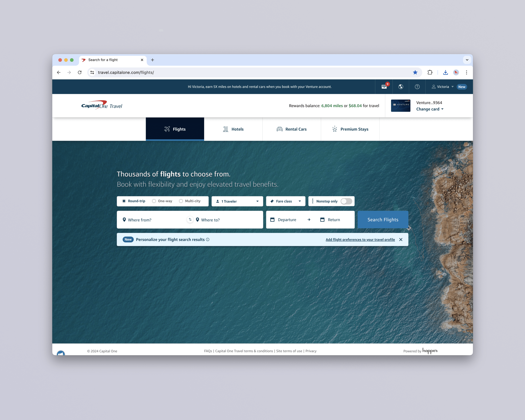Open the globe language/region icon
Image resolution: width=525 pixels, height=420 pixels.
coord(400,87)
